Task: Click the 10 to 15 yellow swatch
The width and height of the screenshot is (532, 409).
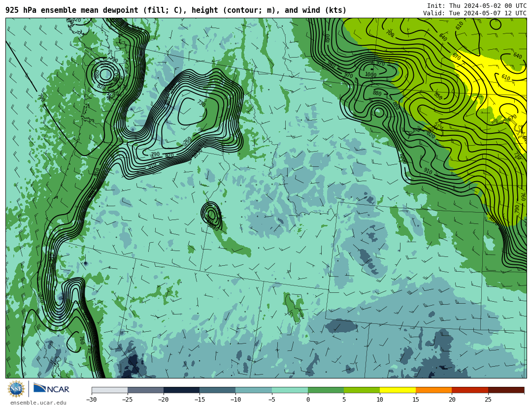Action: pyautogui.click(x=398, y=390)
